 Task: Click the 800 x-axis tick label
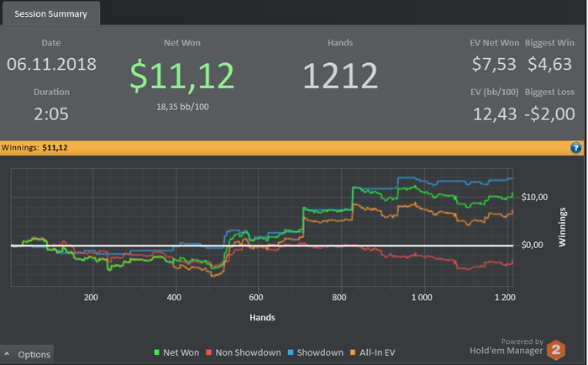click(x=339, y=298)
